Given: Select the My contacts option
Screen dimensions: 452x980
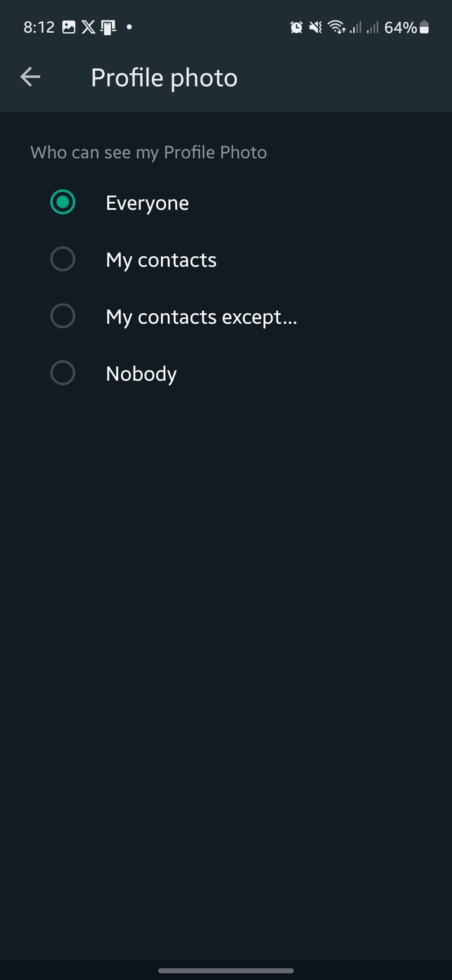Looking at the screenshot, I should click(x=63, y=259).
